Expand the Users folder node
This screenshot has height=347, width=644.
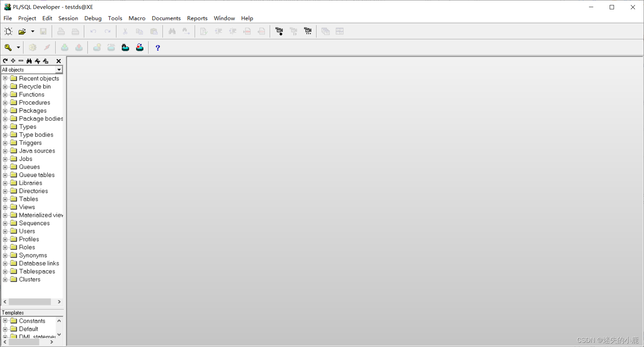[x=5, y=231]
